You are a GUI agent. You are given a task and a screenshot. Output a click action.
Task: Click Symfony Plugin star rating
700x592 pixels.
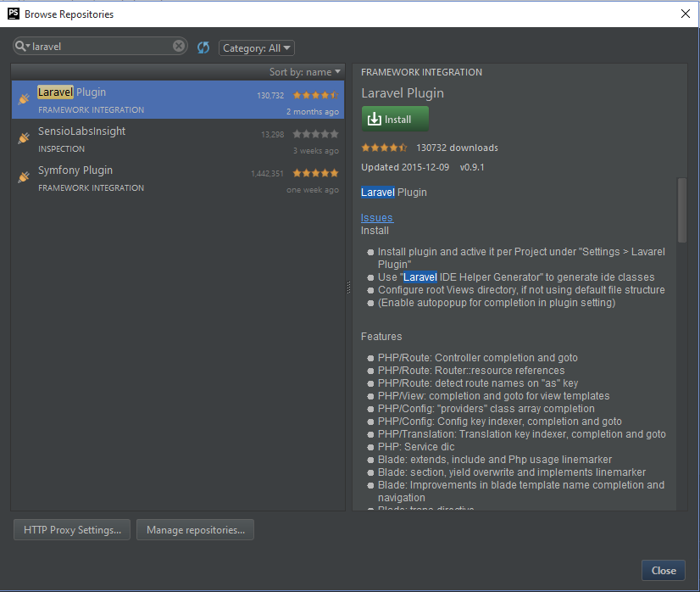click(315, 173)
